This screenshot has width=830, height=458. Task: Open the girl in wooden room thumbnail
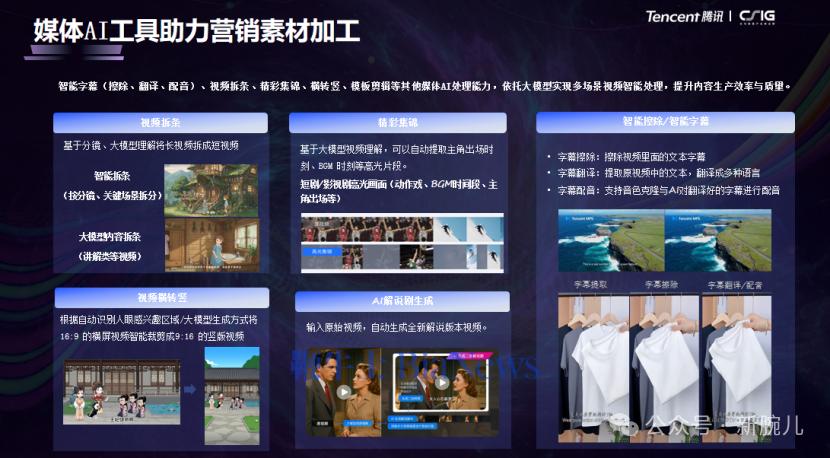point(212,245)
